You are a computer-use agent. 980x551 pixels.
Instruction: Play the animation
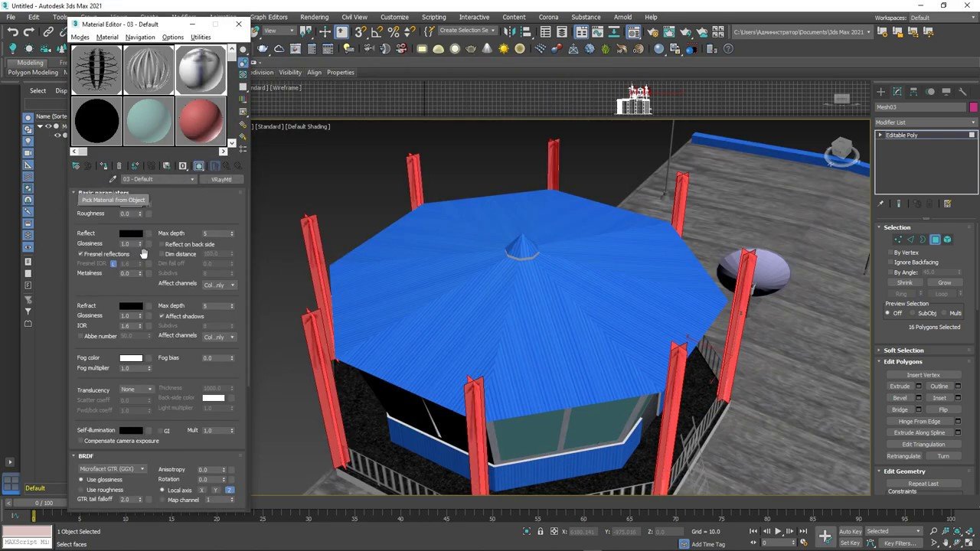778,532
